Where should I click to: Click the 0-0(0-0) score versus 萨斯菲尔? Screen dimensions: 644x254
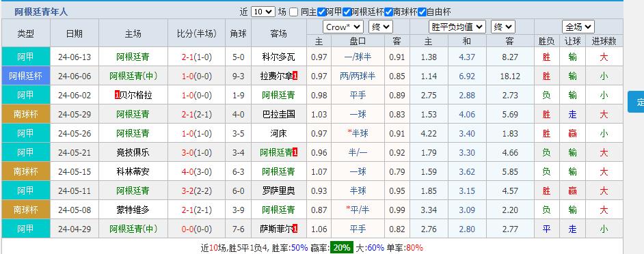click(197, 229)
